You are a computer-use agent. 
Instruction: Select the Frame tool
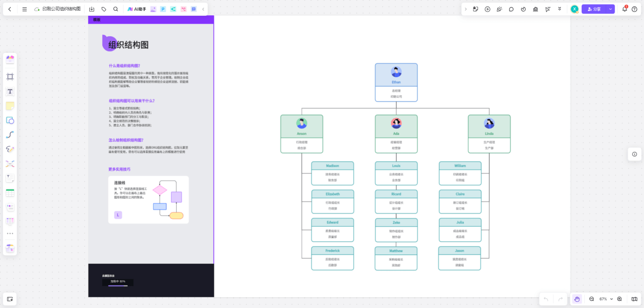point(10,77)
